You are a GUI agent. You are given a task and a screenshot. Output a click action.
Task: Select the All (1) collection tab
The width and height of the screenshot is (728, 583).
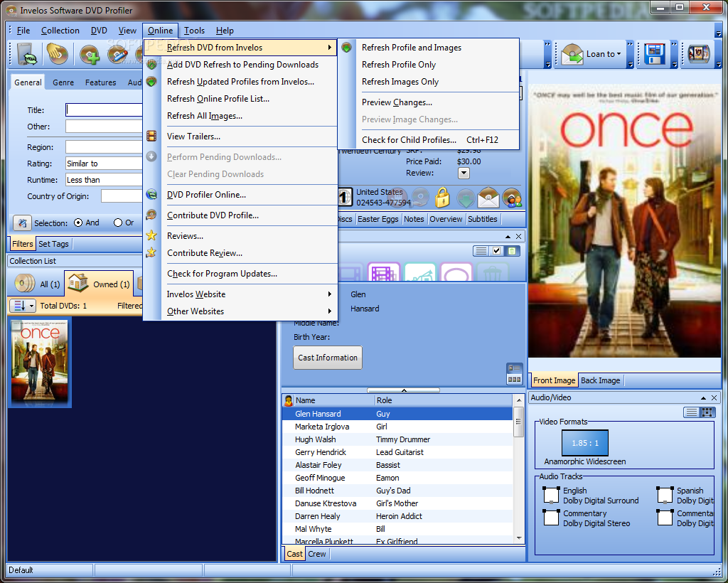click(37, 284)
